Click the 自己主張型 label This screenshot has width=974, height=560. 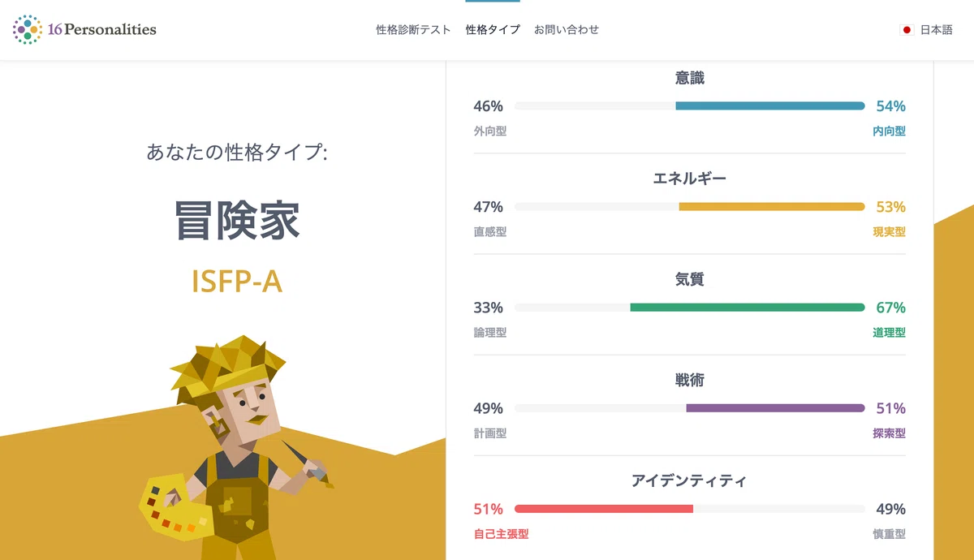pos(502,533)
